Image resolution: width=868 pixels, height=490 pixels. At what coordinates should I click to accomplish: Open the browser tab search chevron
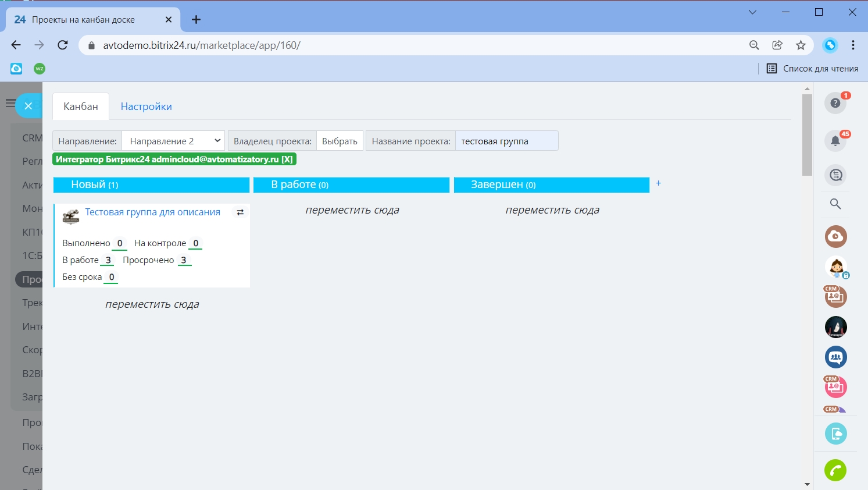[x=752, y=12]
